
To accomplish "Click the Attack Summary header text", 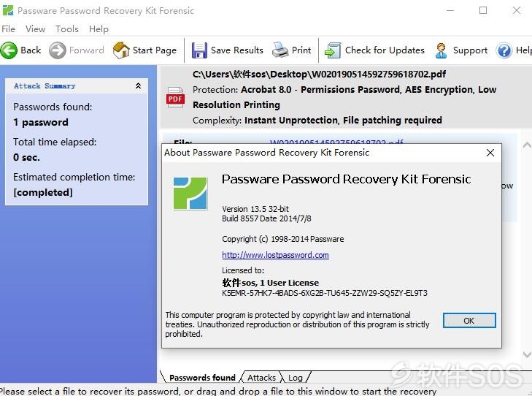I will pyautogui.click(x=45, y=86).
